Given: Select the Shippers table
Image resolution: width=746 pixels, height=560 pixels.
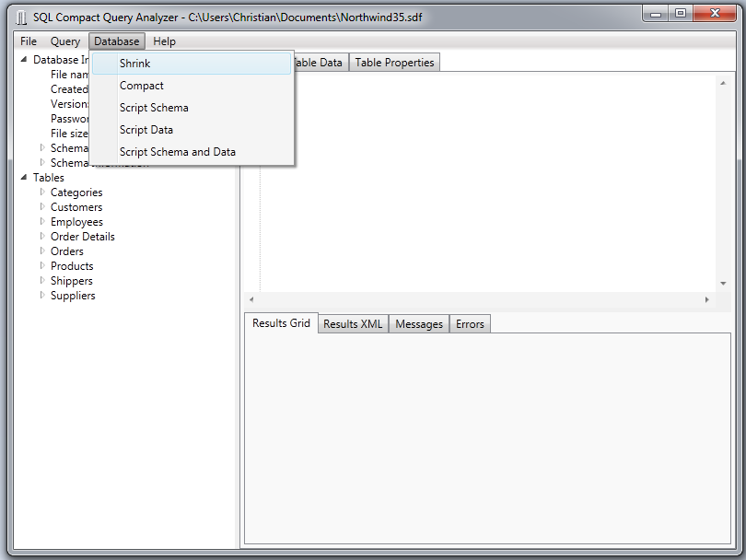Looking at the screenshot, I should 71,281.
